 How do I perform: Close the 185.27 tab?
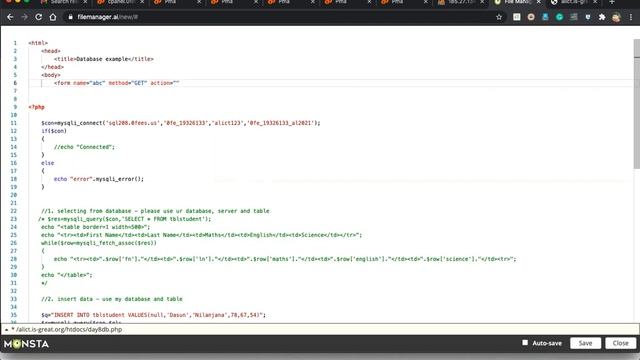coord(482,2)
